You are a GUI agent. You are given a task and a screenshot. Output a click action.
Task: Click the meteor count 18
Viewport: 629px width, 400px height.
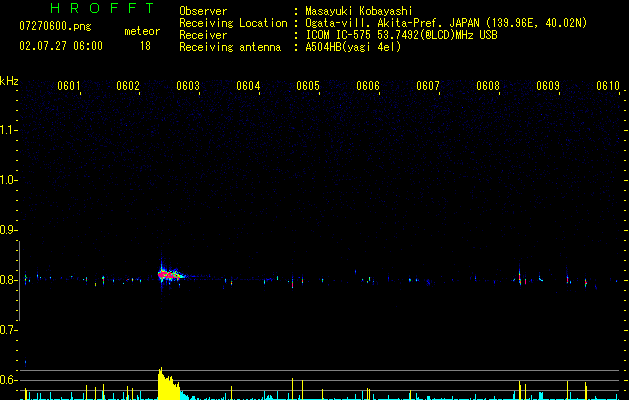point(145,46)
